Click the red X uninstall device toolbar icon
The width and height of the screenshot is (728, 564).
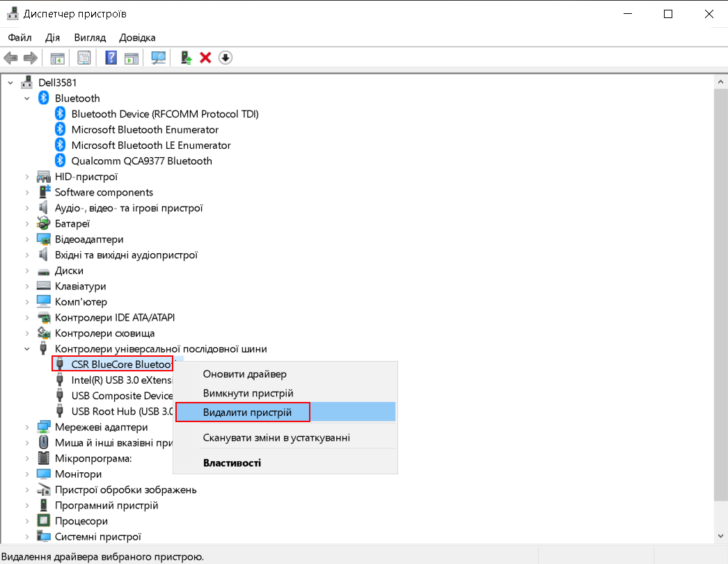(205, 58)
